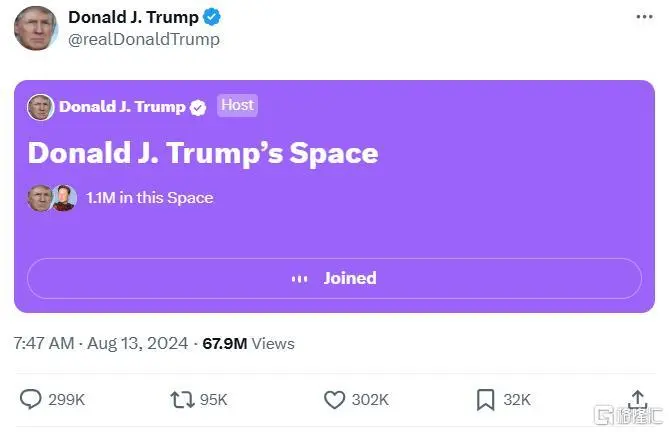
Task: Bookmark this post
Action: pyautogui.click(x=485, y=399)
